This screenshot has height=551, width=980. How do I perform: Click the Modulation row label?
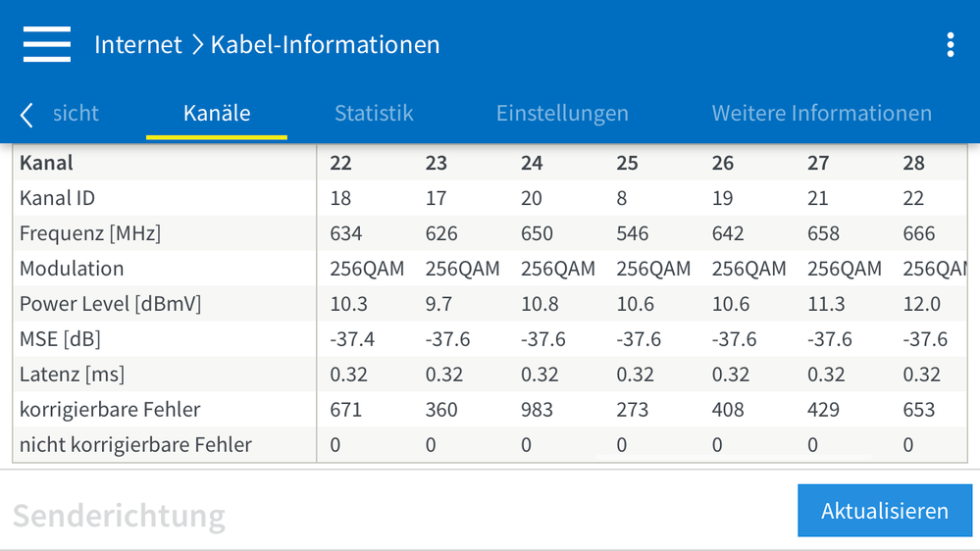72,269
